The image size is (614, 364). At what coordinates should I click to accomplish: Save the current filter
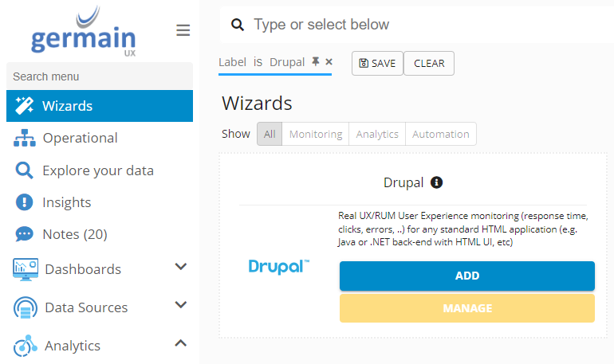377,63
